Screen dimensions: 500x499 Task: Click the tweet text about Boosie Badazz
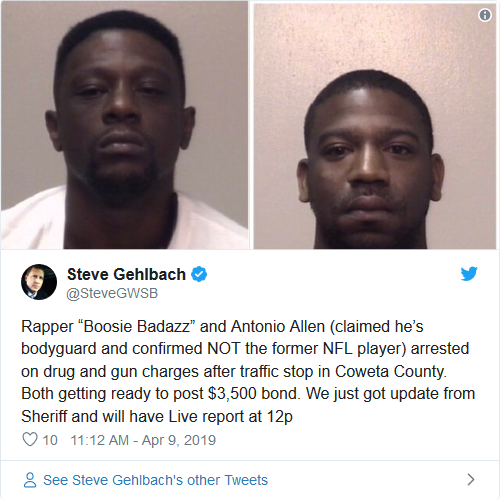248,371
